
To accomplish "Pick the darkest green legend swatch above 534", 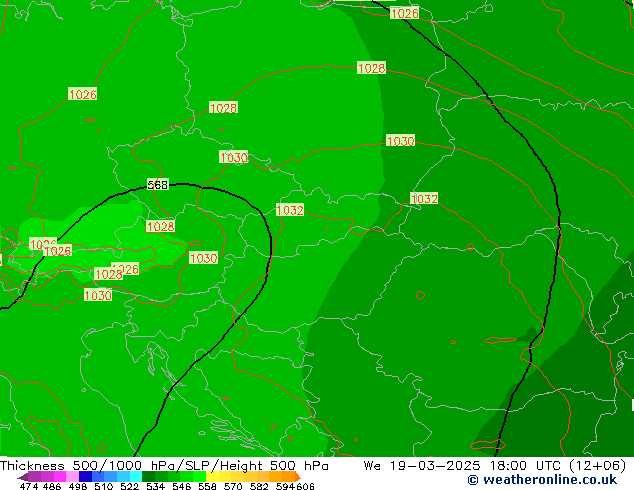I will point(148,476).
